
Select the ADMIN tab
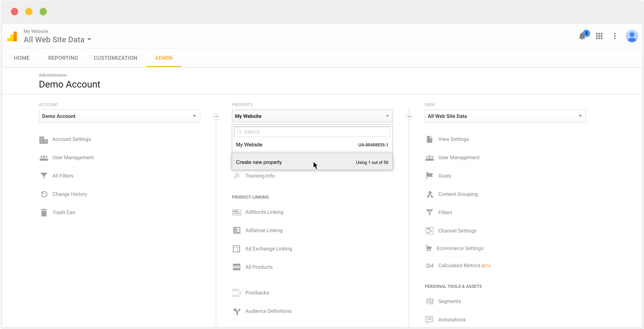tap(164, 58)
